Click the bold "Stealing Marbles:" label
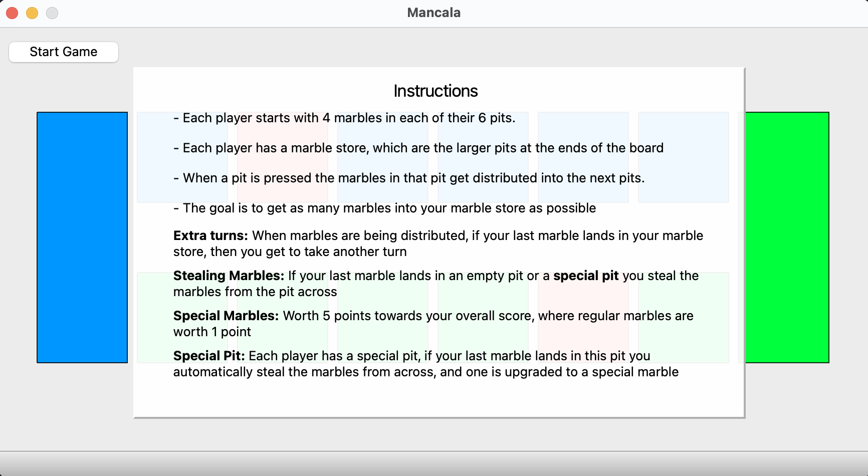This screenshot has width=868, height=476. tap(229, 276)
